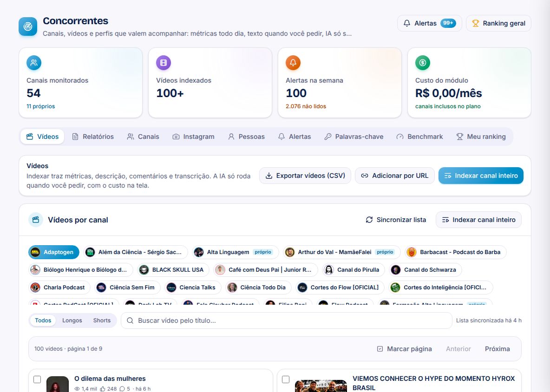This screenshot has height=392, width=550.
Task: Check the VIEMOS CONHECER O HYPE video
Action: point(286,379)
